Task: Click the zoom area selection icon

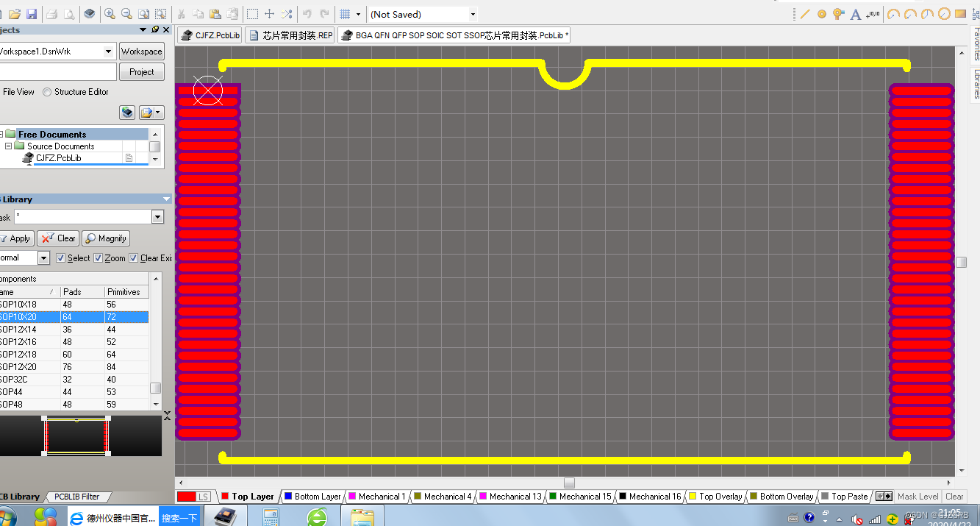Action: 160,14
